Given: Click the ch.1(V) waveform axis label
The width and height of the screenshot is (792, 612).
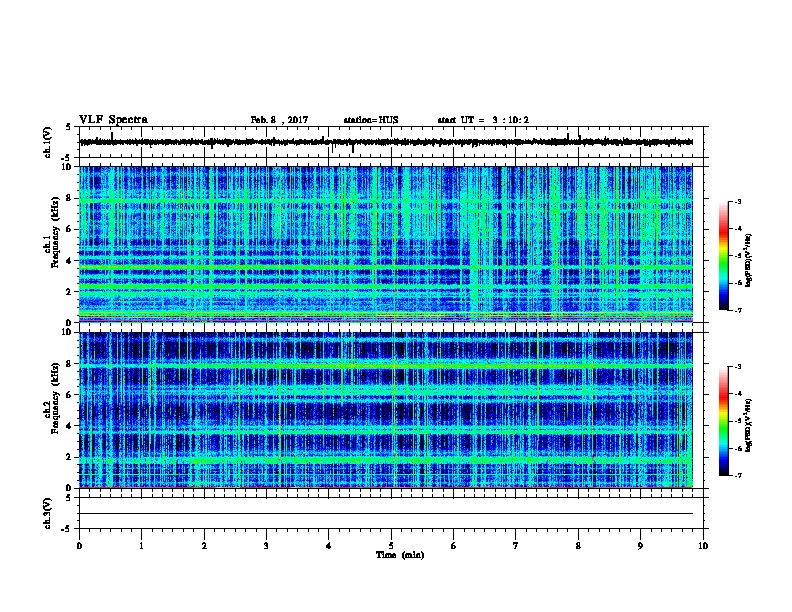Looking at the screenshot, I should pyautogui.click(x=48, y=142).
